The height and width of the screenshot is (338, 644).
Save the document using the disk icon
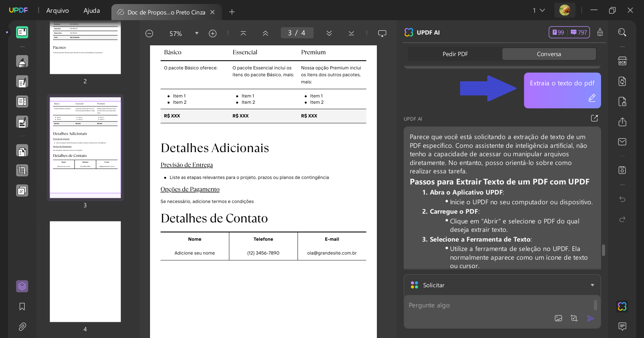[622, 170]
